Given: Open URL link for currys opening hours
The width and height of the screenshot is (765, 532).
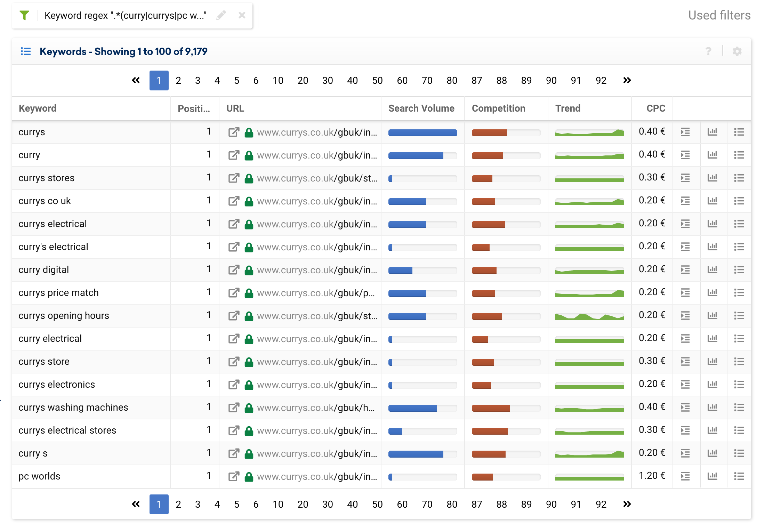Looking at the screenshot, I should click(x=317, y=316).
